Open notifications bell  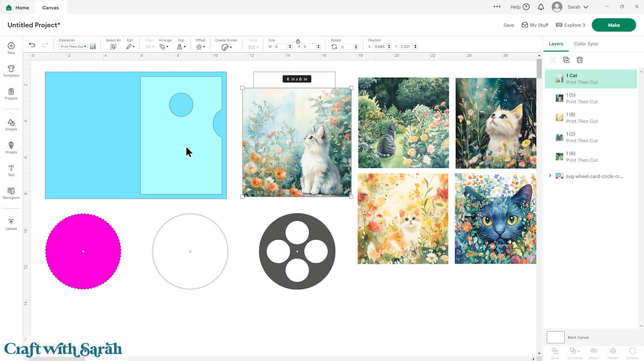click(x=541, y=7)
